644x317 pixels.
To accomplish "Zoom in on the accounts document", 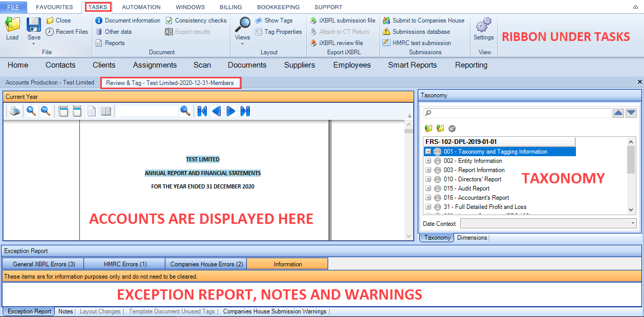I will pyautogui.click(x=31, y=111).
